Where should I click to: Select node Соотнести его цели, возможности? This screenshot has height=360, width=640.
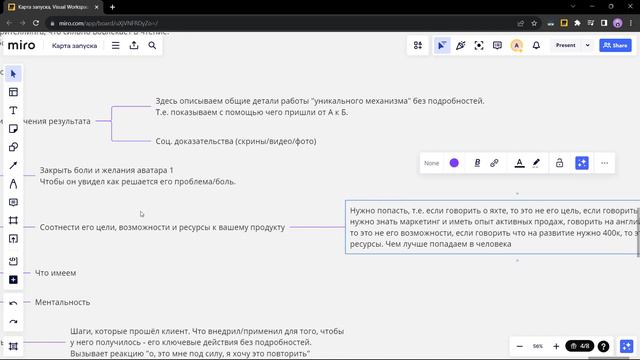click(x=162, y=227)
